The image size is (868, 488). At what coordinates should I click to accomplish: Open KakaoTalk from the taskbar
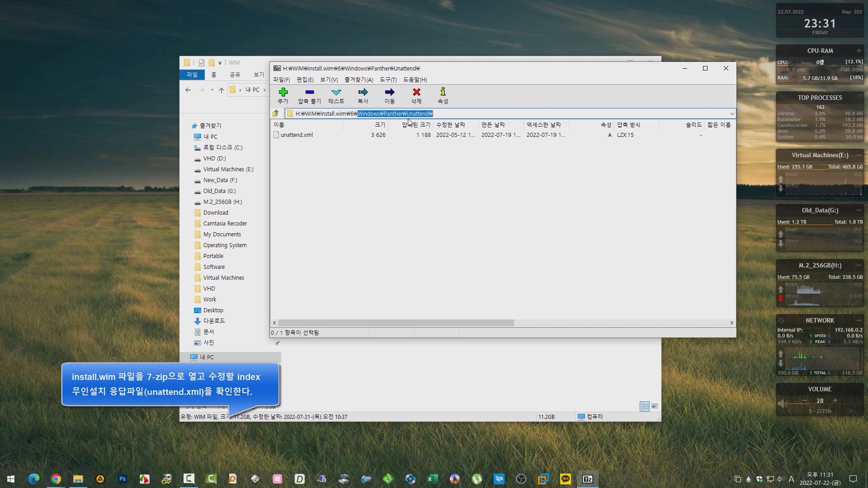[x=565, y=479]
